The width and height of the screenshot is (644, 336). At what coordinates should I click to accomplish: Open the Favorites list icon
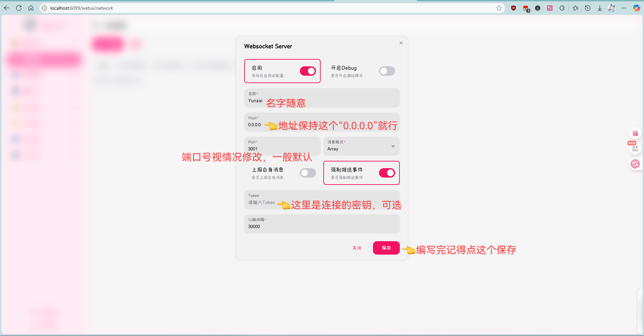(576, 8)
